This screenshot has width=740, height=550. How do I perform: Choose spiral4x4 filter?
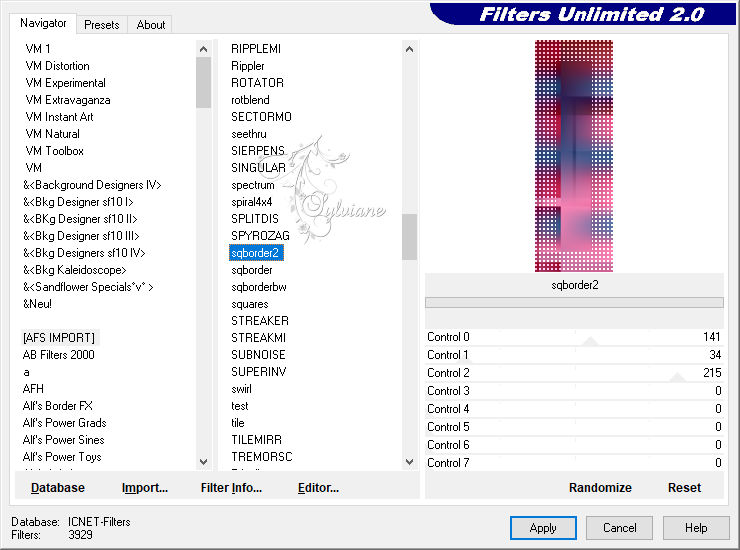[252, 202]
